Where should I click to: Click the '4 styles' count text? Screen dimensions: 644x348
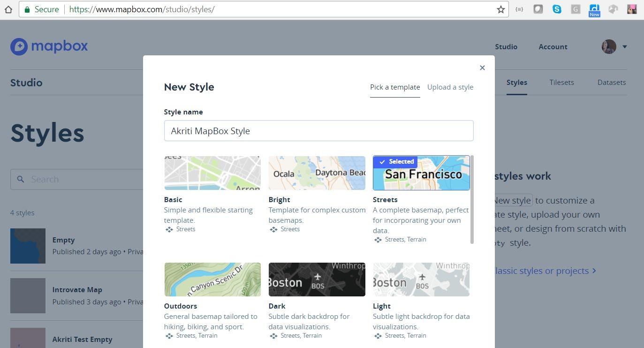click(x=23, y=213)
